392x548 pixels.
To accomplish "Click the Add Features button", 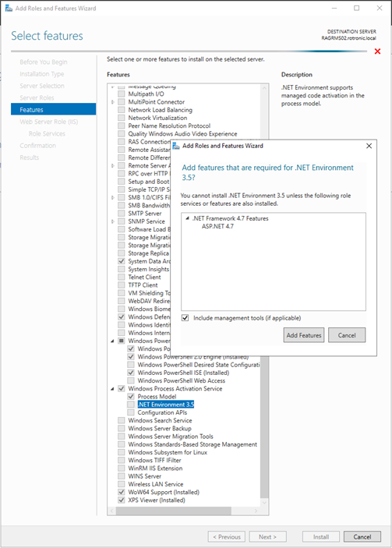I will tap(304, 335).
